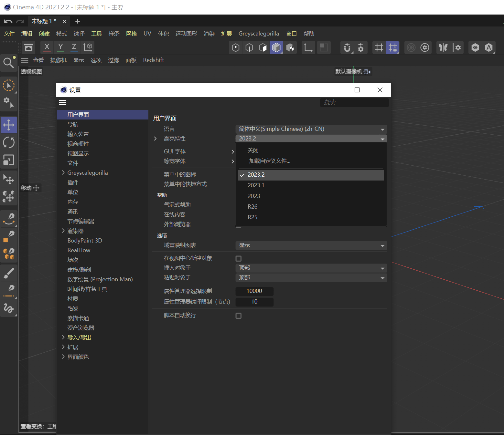Click the spline sketch tool icon

point(9,308)
